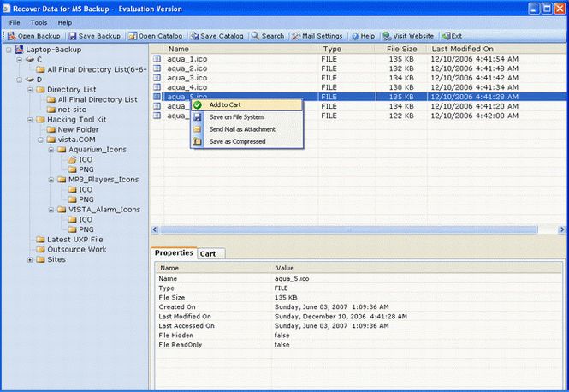Click the Exit toolbar button

tap(452, 36)
